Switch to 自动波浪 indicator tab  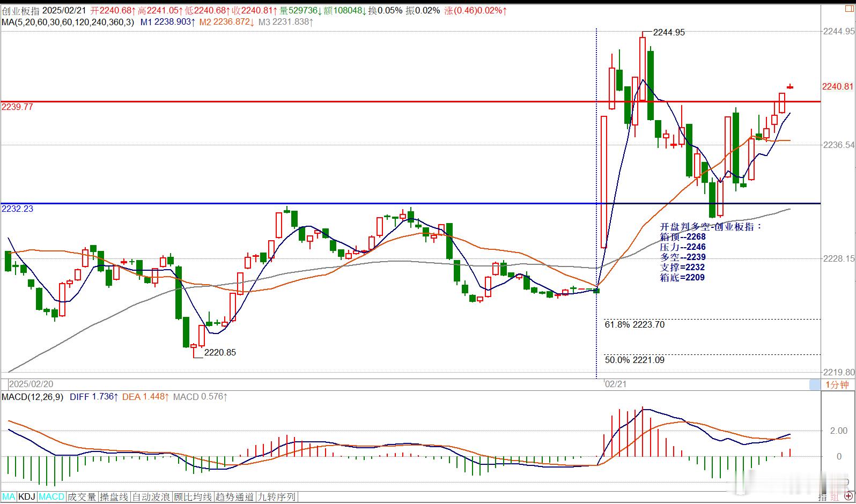(x=151, y=497)
